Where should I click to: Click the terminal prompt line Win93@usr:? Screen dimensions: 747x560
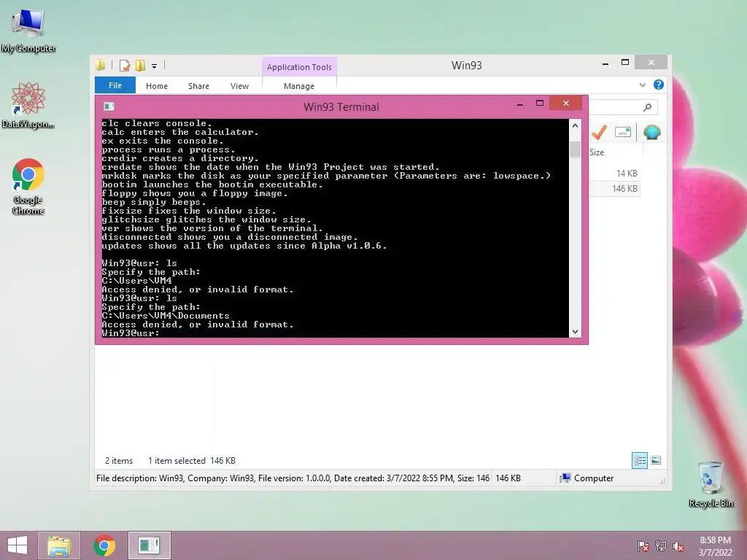(131, 333)
